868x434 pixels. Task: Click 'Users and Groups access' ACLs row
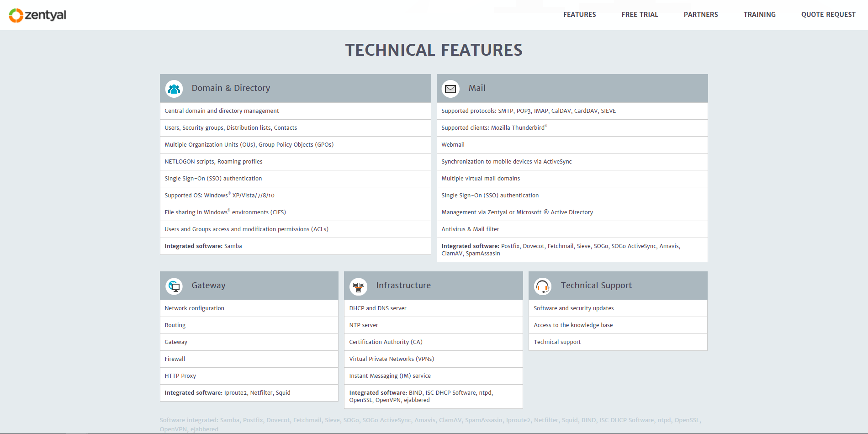click(296, 229)
